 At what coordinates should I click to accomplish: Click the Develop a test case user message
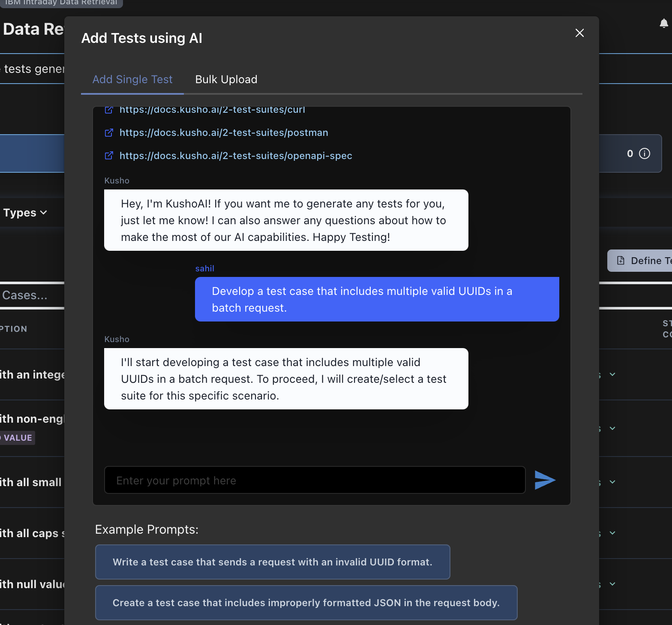pyautogui.click(x=377, y=299)
